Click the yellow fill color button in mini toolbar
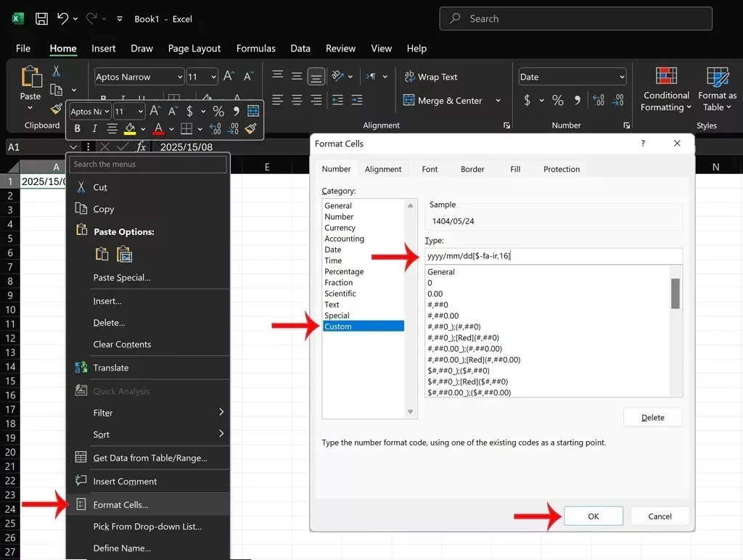 pyautogui.click(x=129, y=128)
